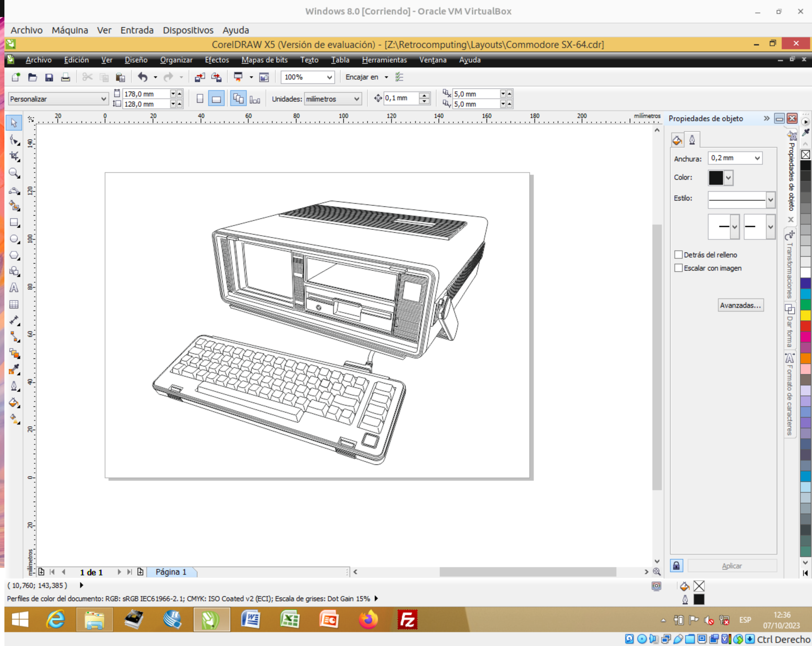Toggle all pages layout button
The height and width of the screenshot is (646, 812).
(x=238, y=99)
